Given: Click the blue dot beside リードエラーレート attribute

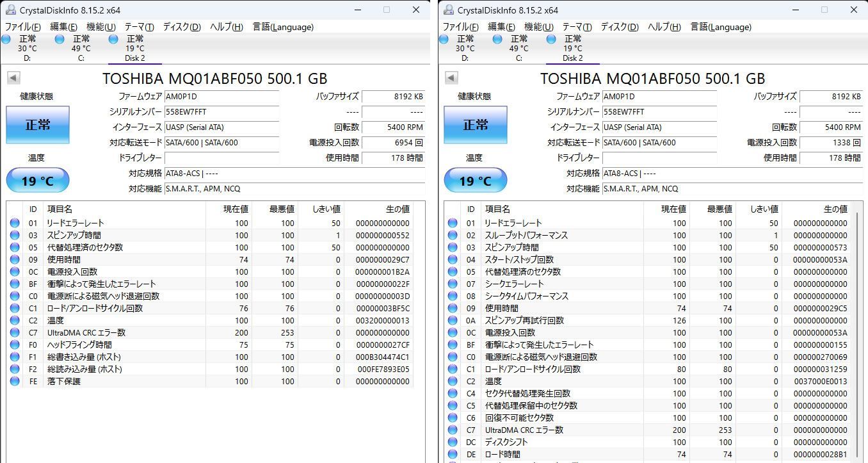Looking at the screenshot, I should coord(14,223).
